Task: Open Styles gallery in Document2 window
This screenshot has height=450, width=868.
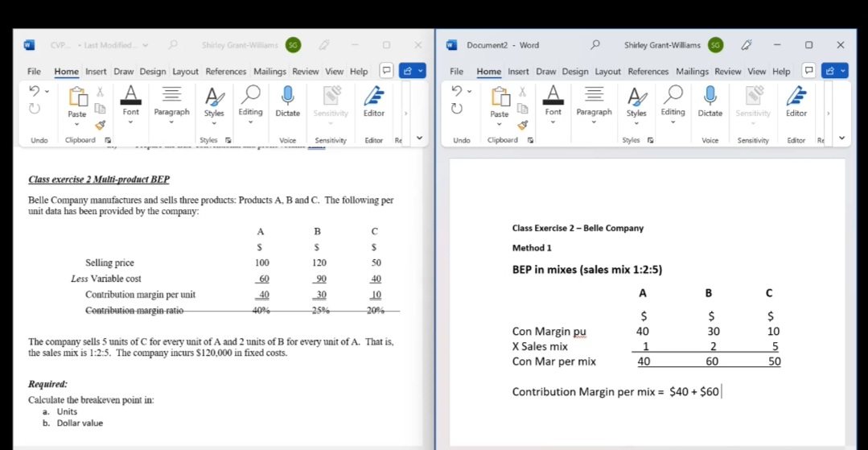Action: tap(636, 104)
